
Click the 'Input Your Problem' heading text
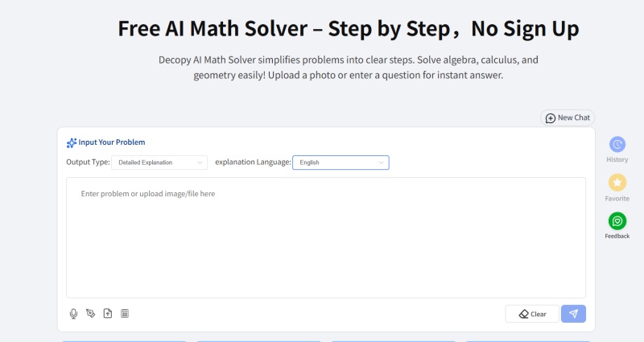(112, 142)
